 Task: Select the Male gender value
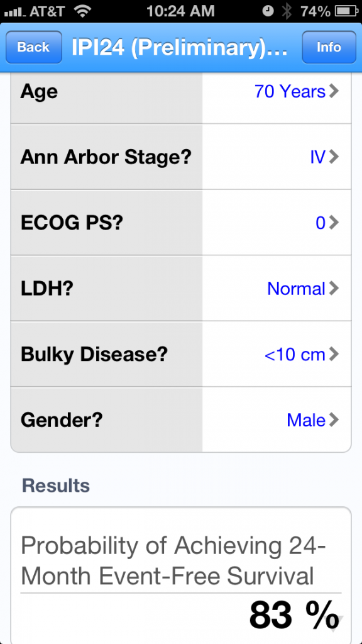(306, 419)
